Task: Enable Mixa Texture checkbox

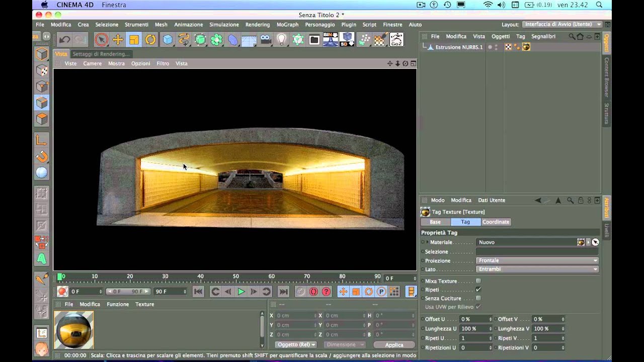Action: 478,281
